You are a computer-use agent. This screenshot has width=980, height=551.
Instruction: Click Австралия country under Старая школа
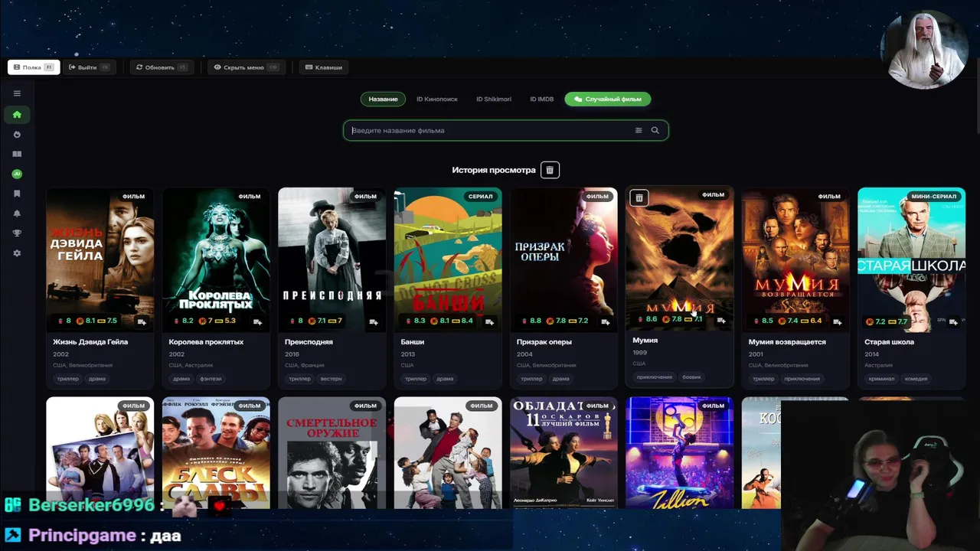click(880, 366)
